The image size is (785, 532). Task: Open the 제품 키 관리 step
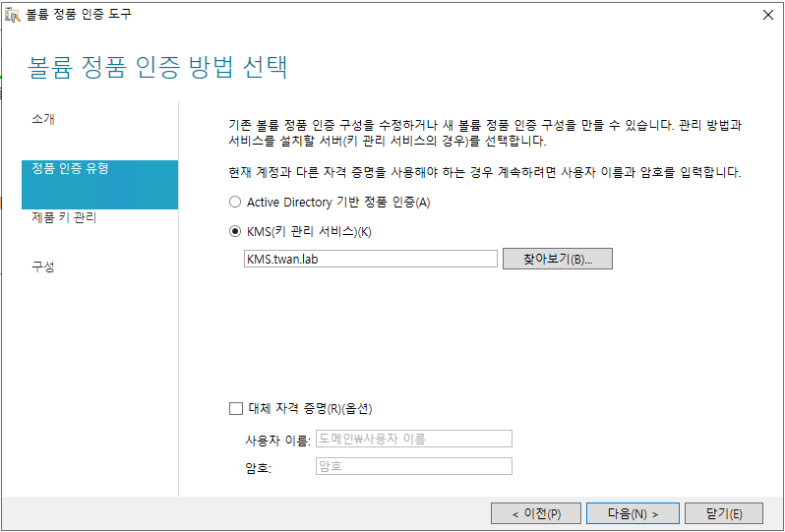coord(64,217)
